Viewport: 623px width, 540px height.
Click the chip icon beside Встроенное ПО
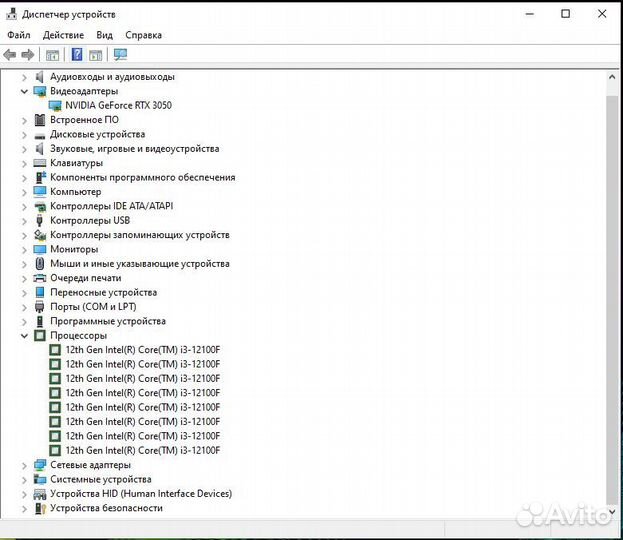40,120
